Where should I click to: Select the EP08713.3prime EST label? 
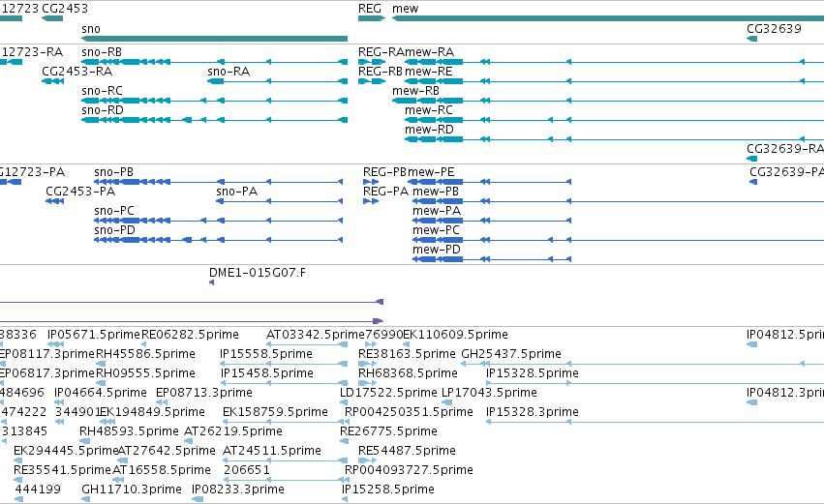204,393
